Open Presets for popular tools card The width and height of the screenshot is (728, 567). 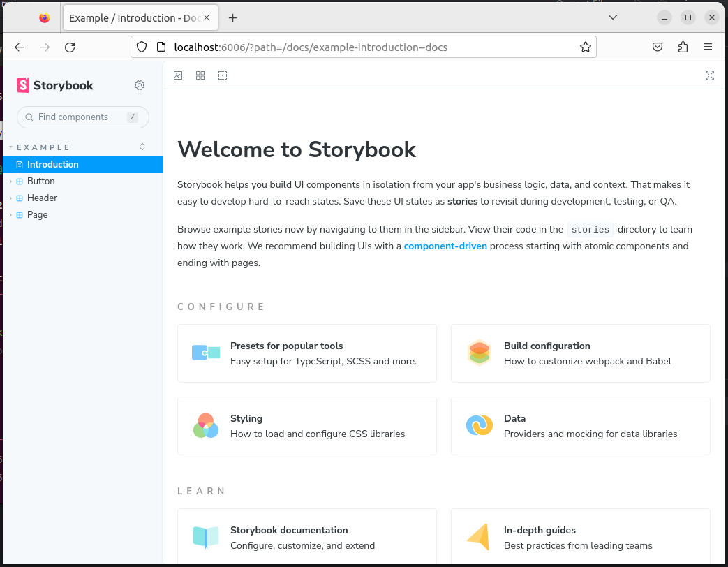307,353
